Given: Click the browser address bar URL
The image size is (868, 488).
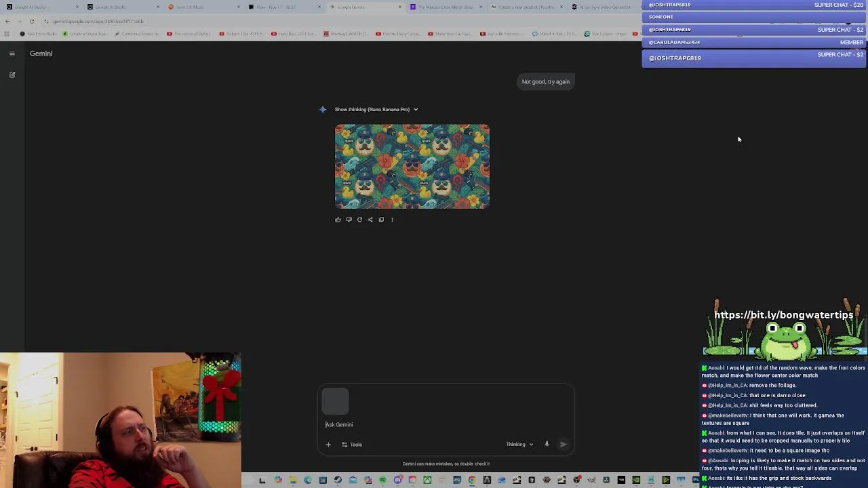Looking at the screenshot, I should pyautogui.click(x=98, y=21).
